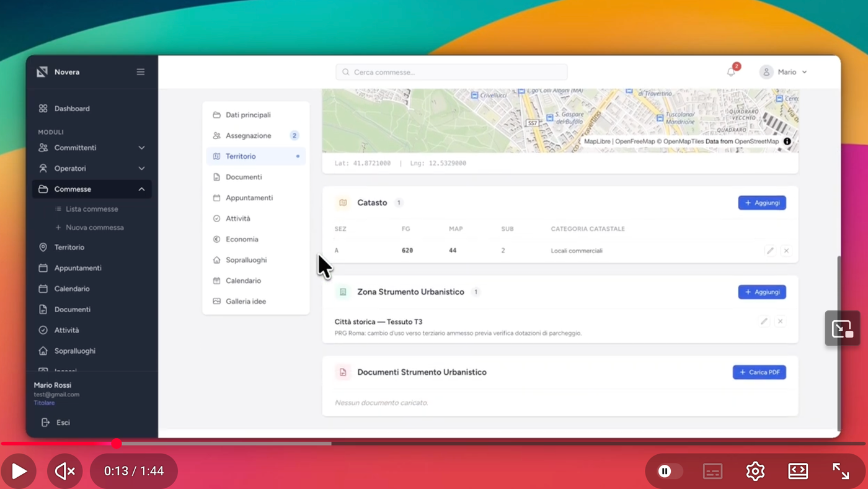Toggle subtitles on the video player

(713, 471)
